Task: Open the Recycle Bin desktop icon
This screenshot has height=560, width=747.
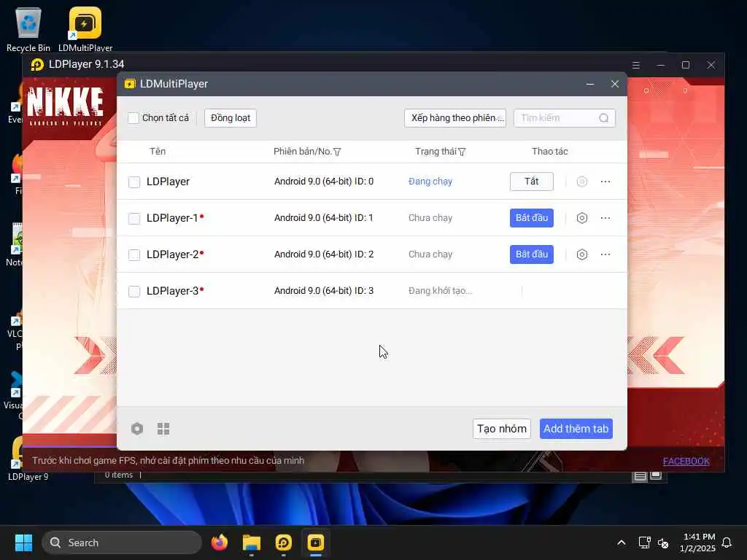Action: [28, 23]
